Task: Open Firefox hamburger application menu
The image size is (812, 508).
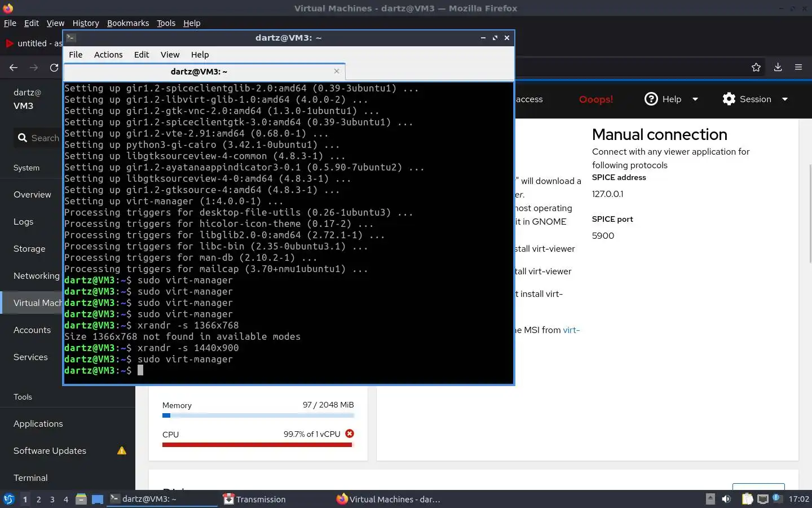Action: pos(798,67)
